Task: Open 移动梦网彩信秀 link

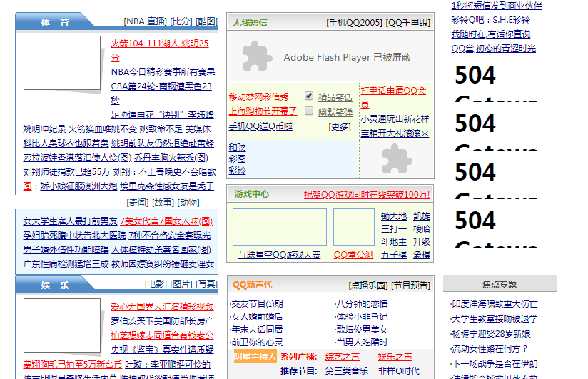Action: point(259,97)
